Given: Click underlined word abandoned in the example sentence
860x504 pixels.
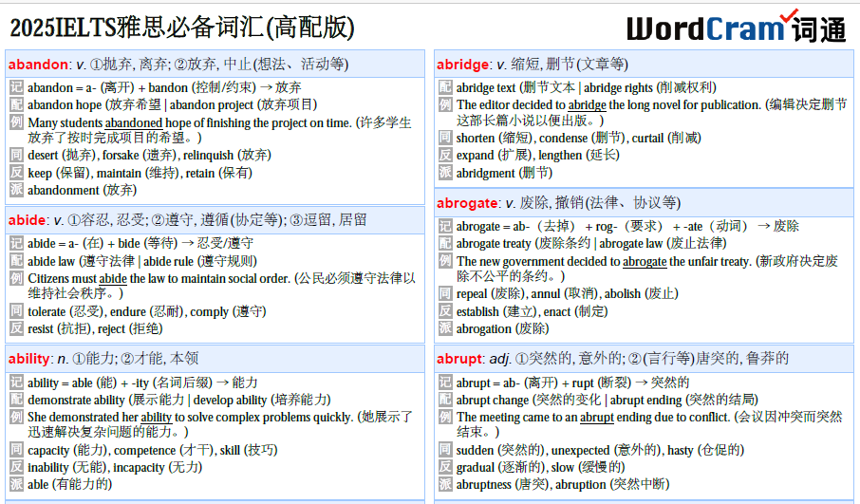Looking at the screenshot, I should pos(133,122).
